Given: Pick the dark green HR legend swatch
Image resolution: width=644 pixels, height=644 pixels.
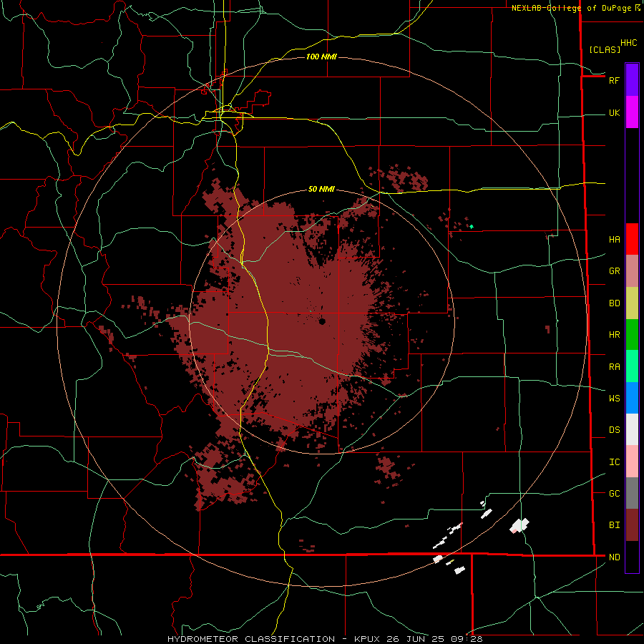Looking at the screenshot, I should 632,334.
